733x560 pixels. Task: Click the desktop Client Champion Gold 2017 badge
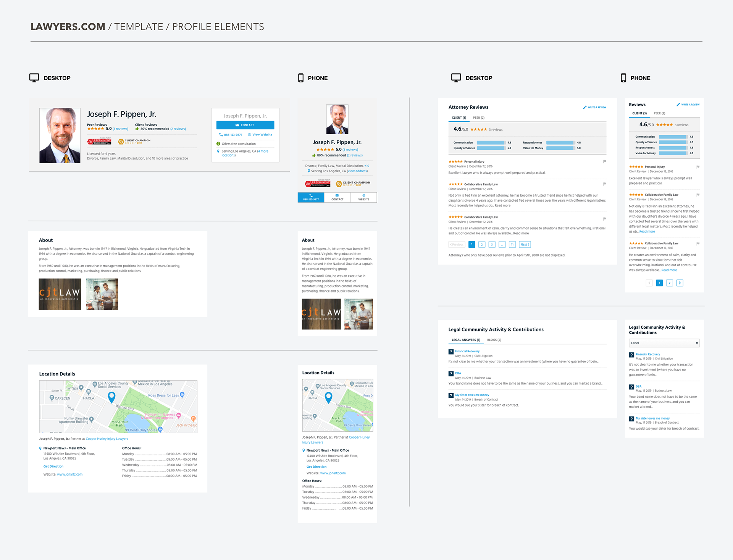134,141
